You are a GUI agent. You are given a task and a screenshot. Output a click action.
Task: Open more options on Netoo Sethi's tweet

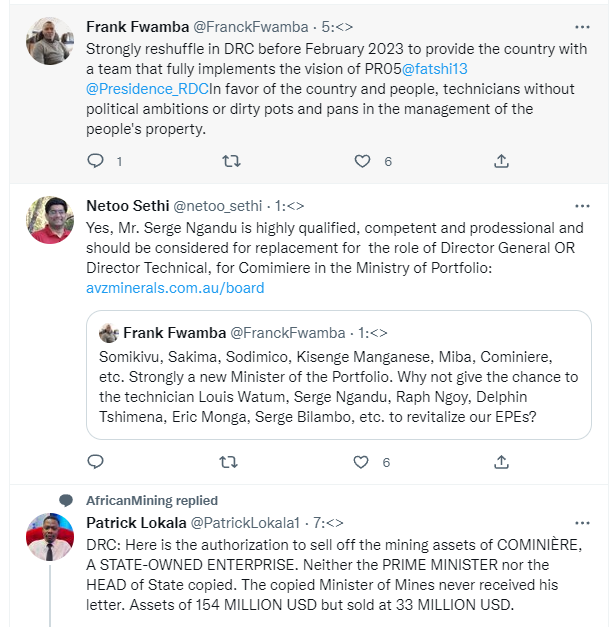point(582,205)
